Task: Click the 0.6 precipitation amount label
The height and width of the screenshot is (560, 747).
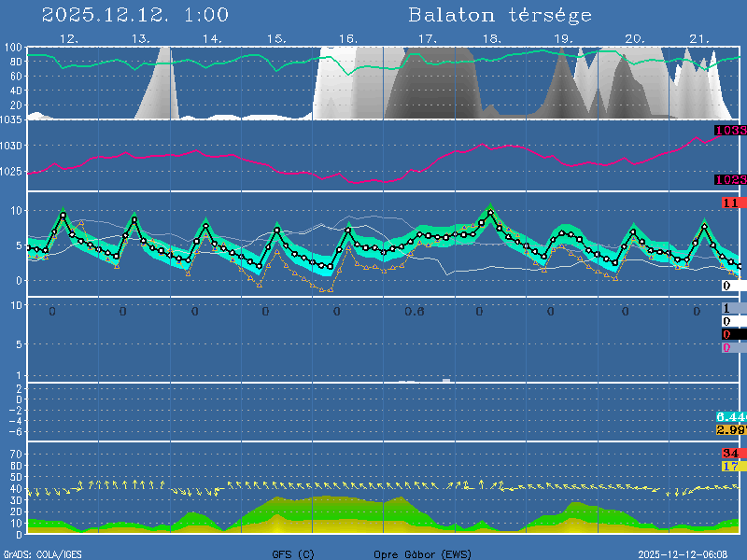Action: pyautogui.click(x=415, y=312)
